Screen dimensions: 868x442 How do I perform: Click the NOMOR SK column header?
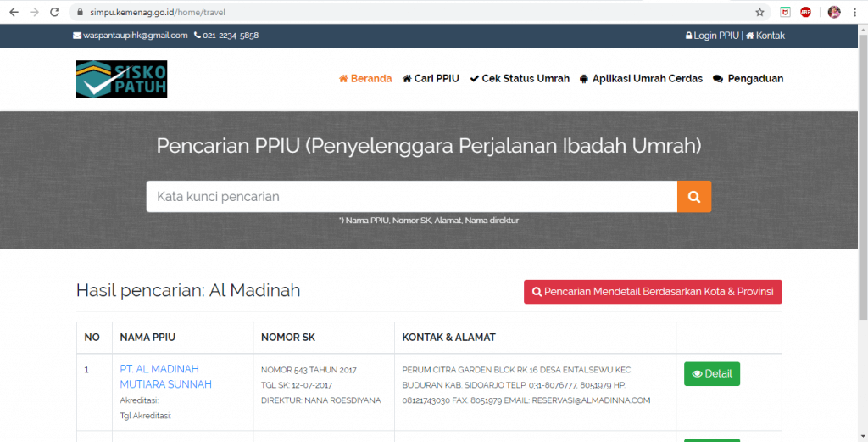click(x=288, y=338)
